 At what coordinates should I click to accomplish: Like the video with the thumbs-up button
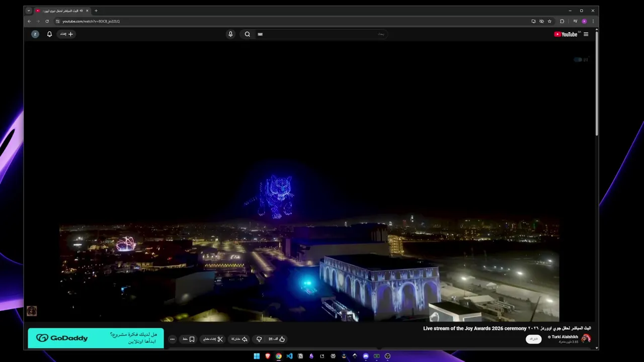tap(277, 339)
